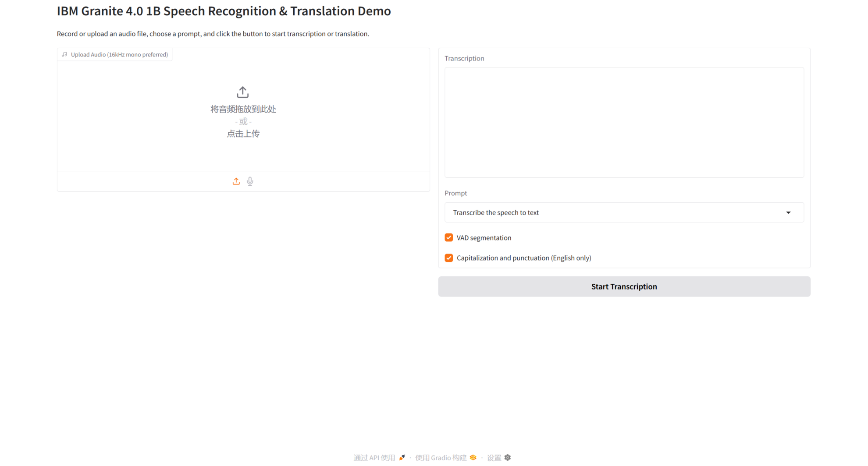Open settings via the gear icon
Screen dimensions: 868x466
pyautogui.click(x=508, y=458)
